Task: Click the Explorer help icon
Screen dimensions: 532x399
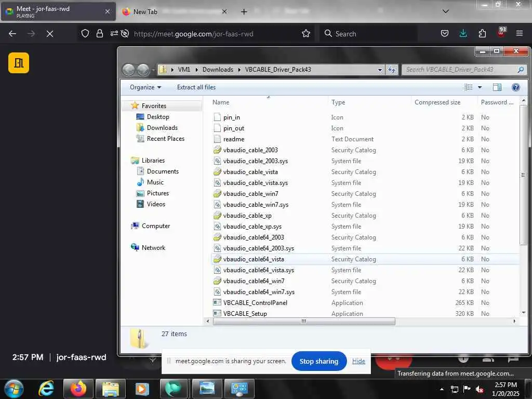Action: pyautogui.click(x=516, y=87)
